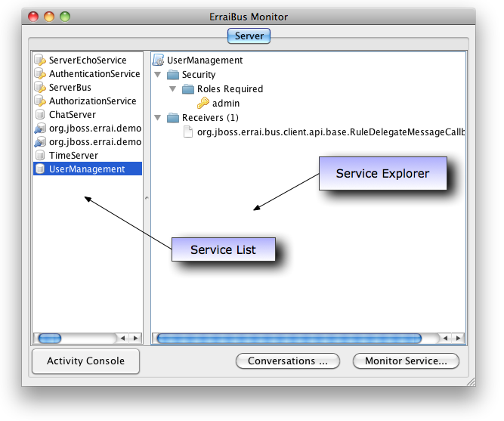Open the Activity Console
504x421 pixels.
(86, 361)
